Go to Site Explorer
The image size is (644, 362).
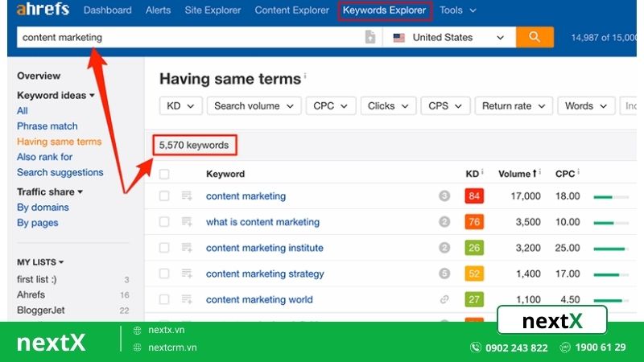[213, 10]
